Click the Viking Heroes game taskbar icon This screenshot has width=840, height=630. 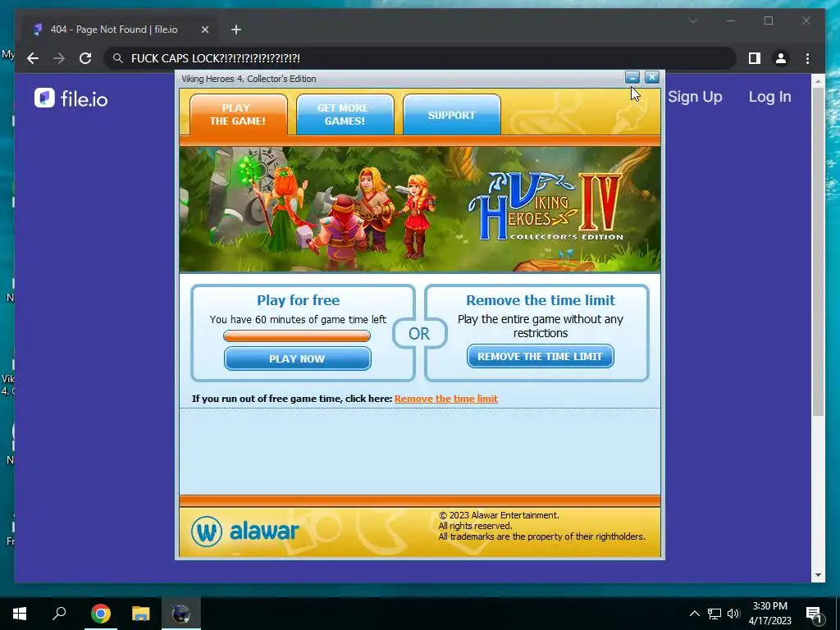pos(181,614)
